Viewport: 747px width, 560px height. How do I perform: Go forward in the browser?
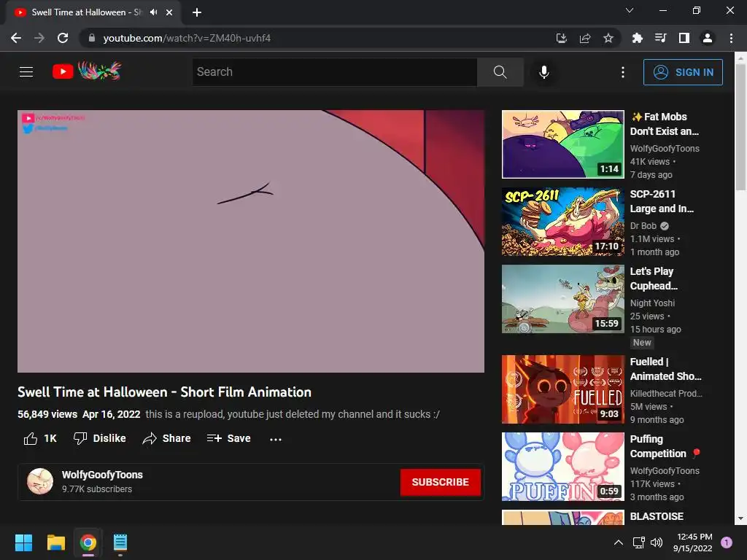(39, 38)
